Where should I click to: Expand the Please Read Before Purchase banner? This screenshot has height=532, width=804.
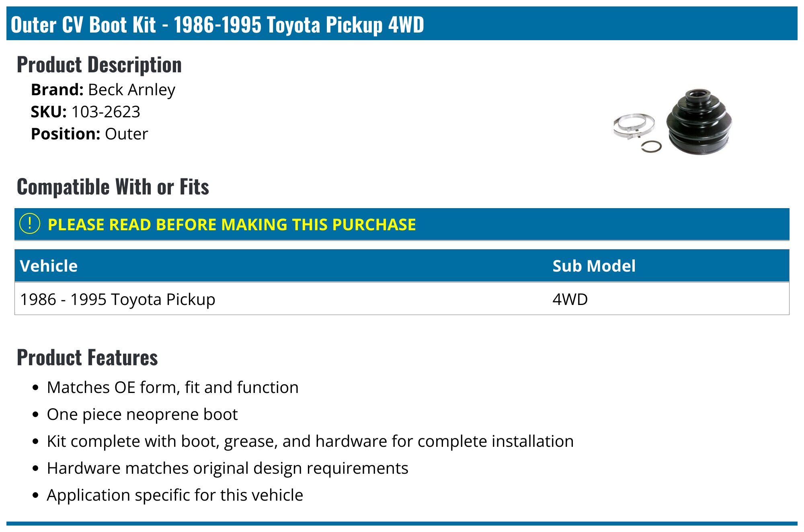tap(402, 224)
